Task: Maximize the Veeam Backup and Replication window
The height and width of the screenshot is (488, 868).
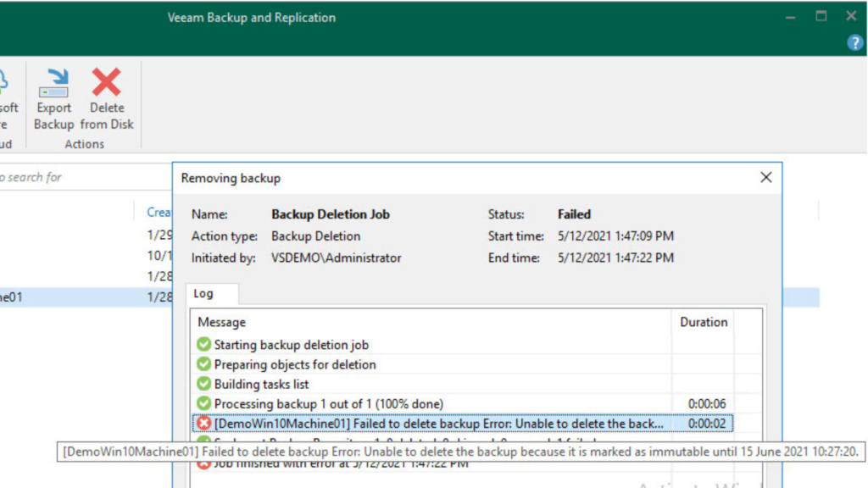Action: pyautogui.click(x=821, y=16)
